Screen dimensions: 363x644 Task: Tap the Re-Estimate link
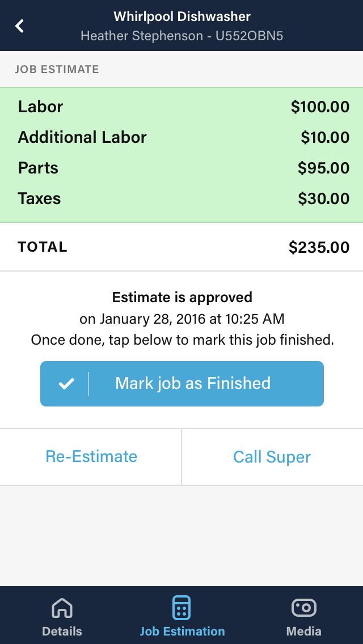(91, 456)
